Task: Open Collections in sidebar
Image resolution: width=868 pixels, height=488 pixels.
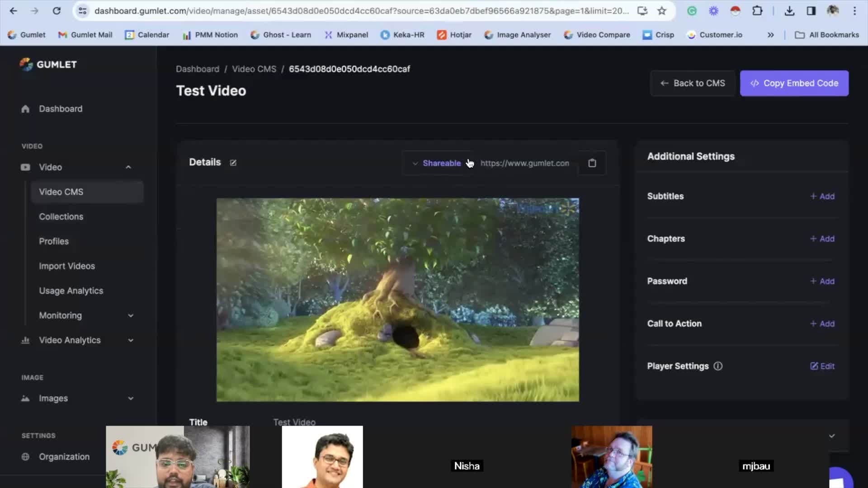Action: pyautogui.click(x=61, y=216)
